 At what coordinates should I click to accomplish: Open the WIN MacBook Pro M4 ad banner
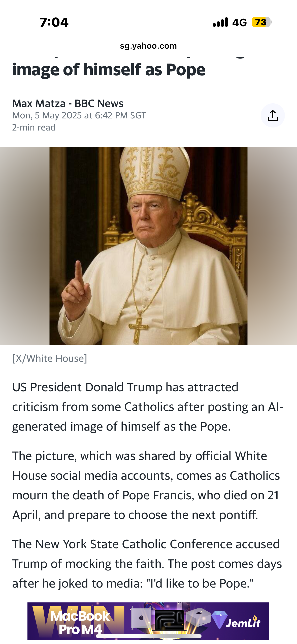click(148, 621)
